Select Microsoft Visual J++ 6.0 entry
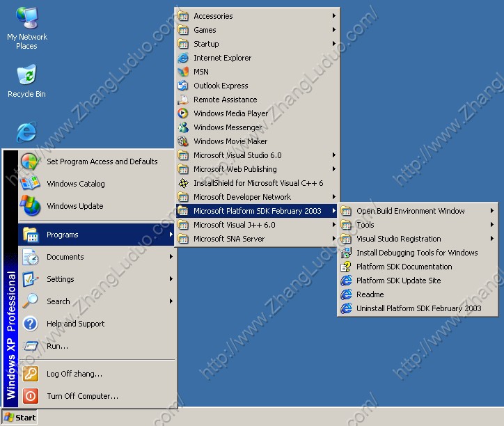The width and height of the screenshot is (504, 426). pos(256,225)
